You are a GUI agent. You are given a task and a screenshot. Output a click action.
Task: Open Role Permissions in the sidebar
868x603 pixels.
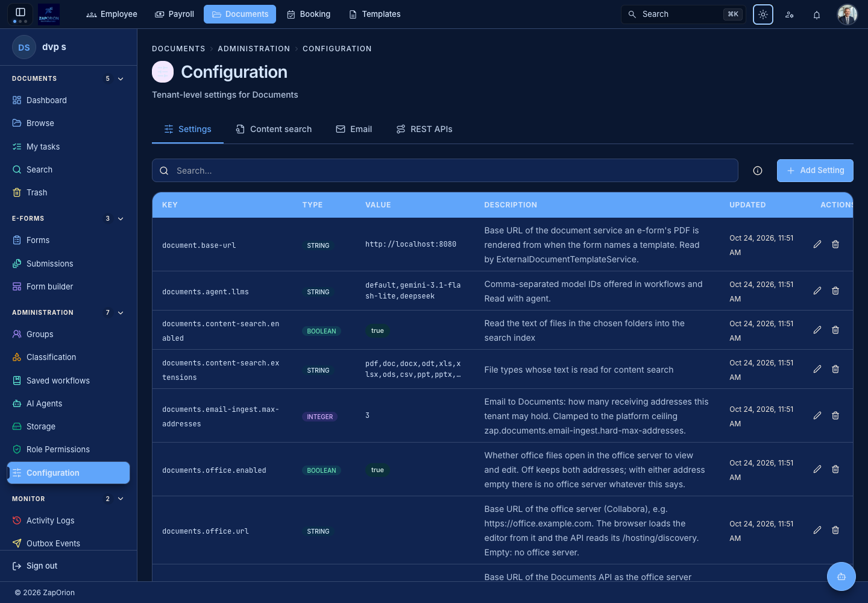tap(68, 450)
